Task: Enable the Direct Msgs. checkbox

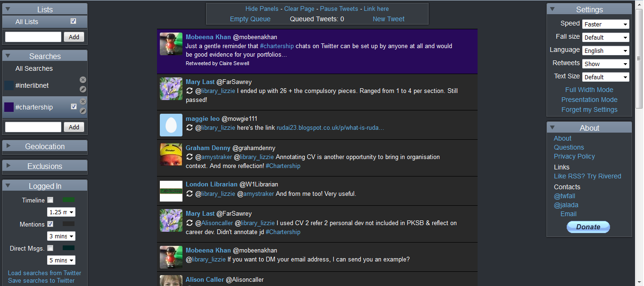Action: [50, 248]
